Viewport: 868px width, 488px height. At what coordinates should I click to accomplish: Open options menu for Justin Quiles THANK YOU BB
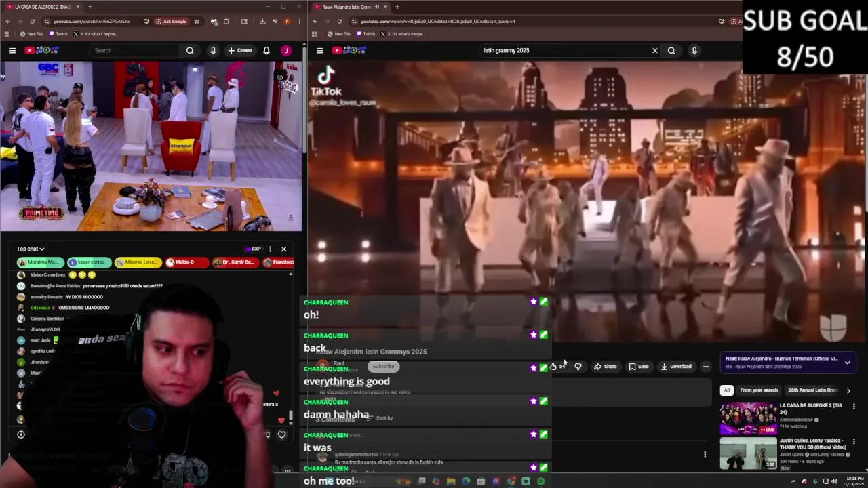click(854, 442)
